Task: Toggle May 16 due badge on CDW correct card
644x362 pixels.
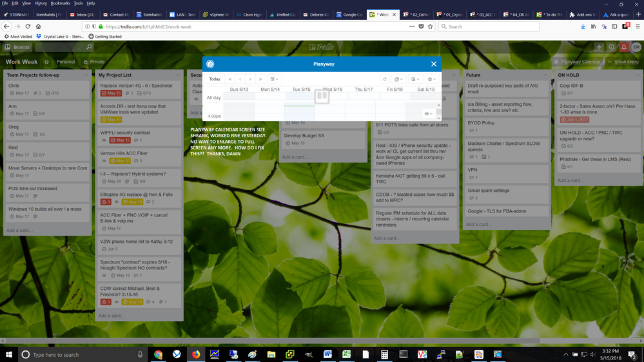Action: [x=132, y=302]
